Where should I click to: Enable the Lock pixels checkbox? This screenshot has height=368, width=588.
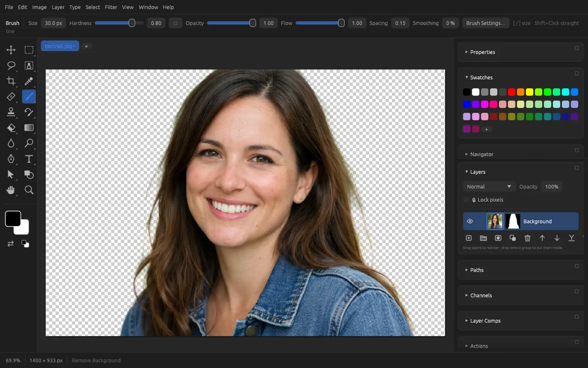pos(466,200)
